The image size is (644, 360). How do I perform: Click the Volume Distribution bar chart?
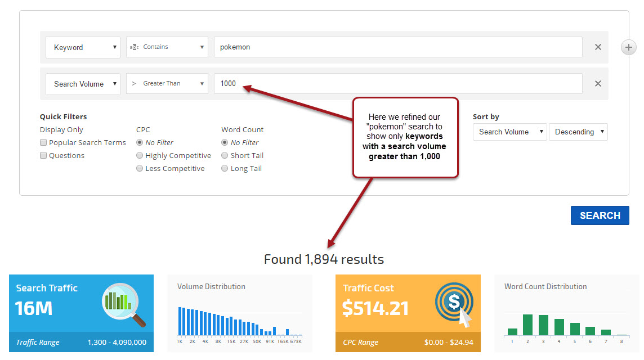coord(240,322)
